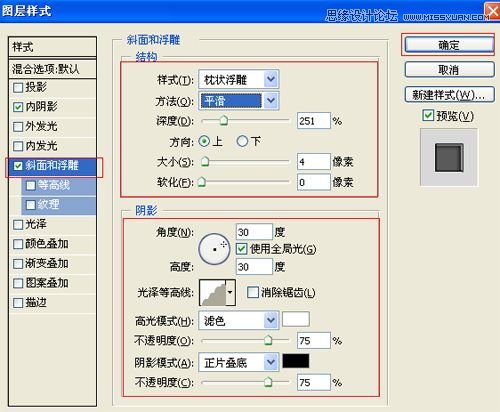The image size is (500, 412).
Task: Open the 高光模式(H) dropdown showing 滤色
Action: coord(239,321)
